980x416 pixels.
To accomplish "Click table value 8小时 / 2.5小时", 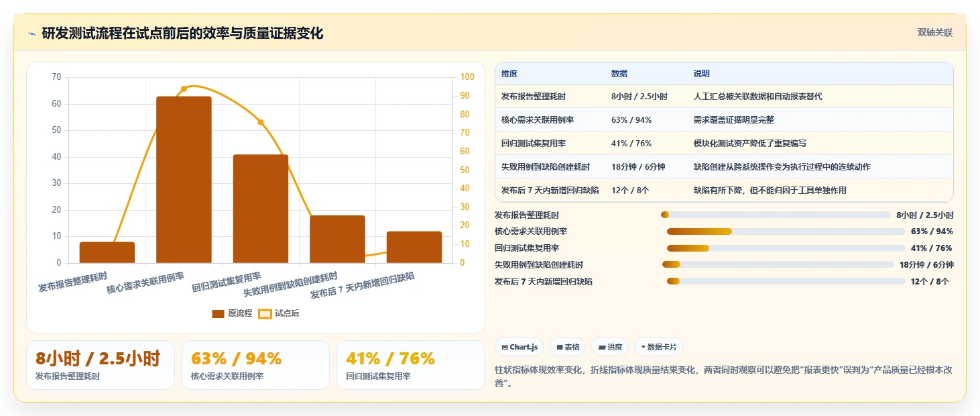I will pos(639,97).
